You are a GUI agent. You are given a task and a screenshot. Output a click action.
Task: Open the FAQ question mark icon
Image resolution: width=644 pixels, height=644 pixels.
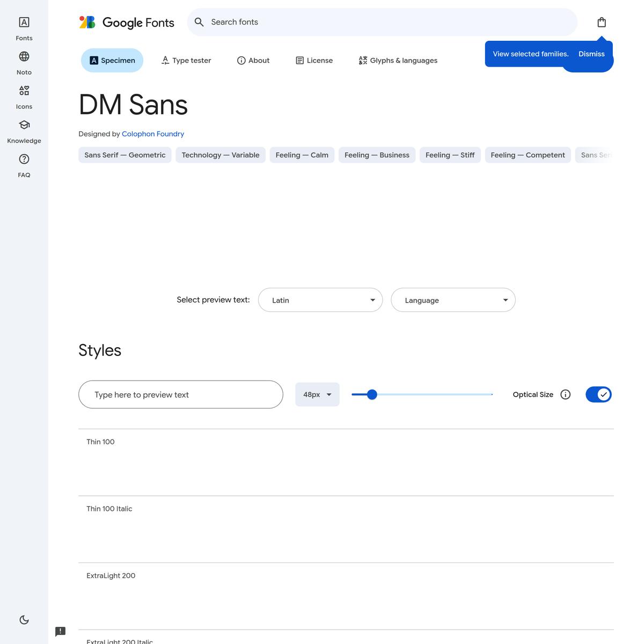click(24, 159)
